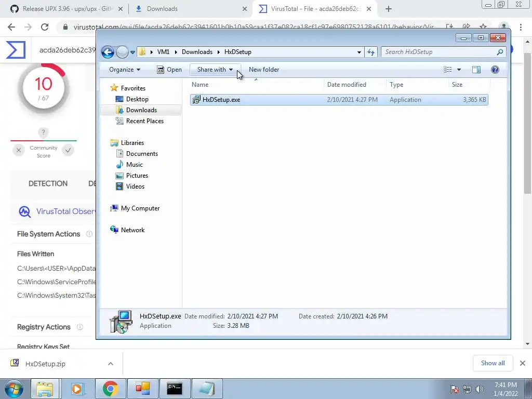The image size is (532, 399).
Task: Expand HxDSetup.zip download options chevron
Action: click(111, 364)
